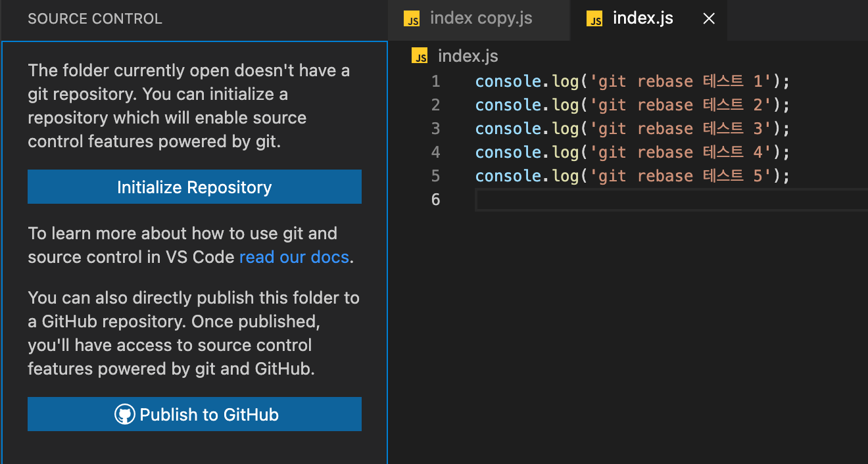Click the Publish to GitHub button
The image size is (868, 464).
pos(194,414)
